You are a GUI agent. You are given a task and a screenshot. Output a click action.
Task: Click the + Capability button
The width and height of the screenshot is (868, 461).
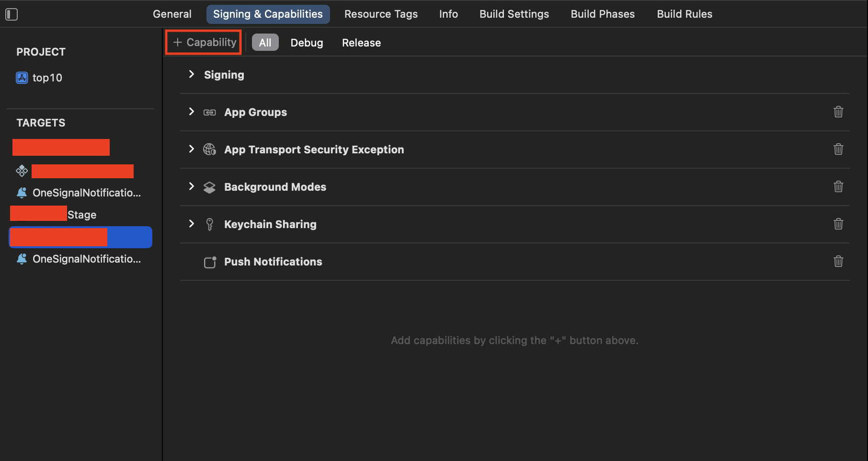coord(204,42)
